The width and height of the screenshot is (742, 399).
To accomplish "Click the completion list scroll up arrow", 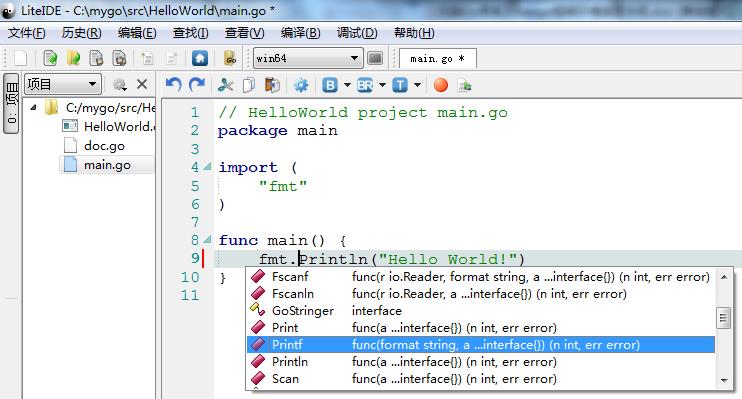I will [724, 277].
